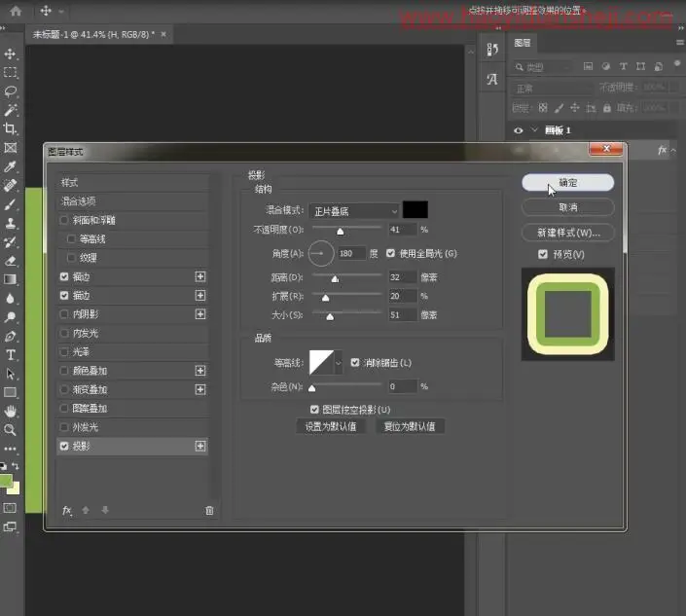Viewport: 686px width, 616px height.
Task: Select the Gradient tool
Action: [10, 279]
